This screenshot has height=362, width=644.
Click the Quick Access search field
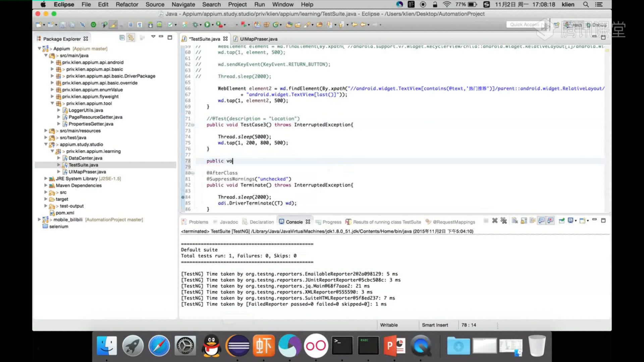[x=524, y=24]
